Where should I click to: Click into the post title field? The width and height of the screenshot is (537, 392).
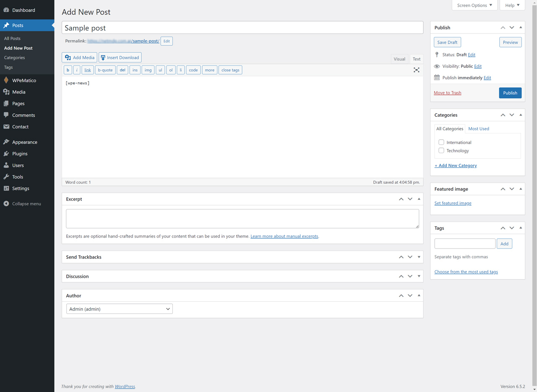coord(242,28)
